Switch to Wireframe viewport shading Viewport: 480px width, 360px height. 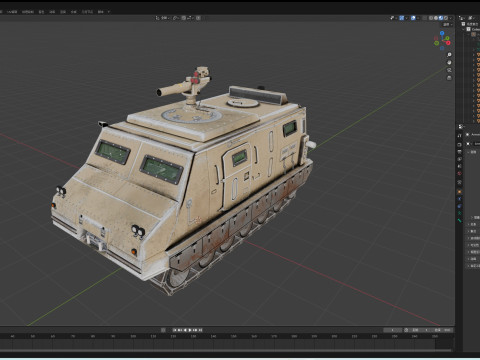(431, 18)
